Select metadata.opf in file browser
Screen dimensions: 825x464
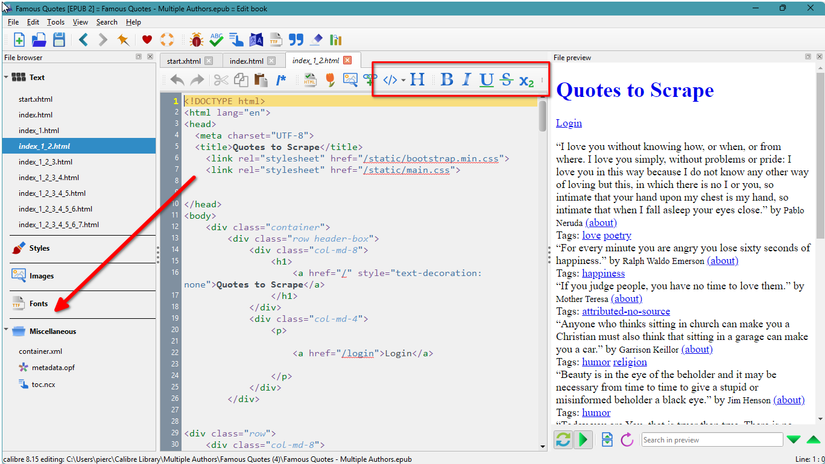[x=53, y=367]
